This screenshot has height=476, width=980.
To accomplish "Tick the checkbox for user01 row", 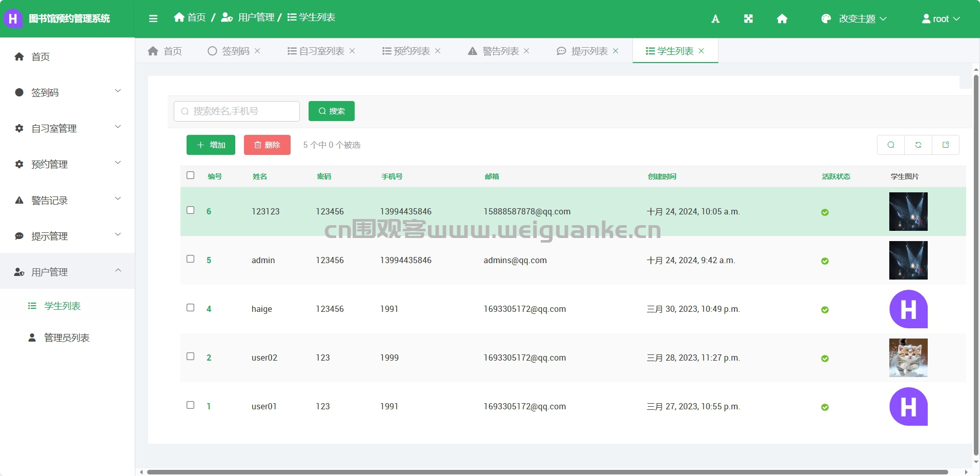I will pos(191,405).
